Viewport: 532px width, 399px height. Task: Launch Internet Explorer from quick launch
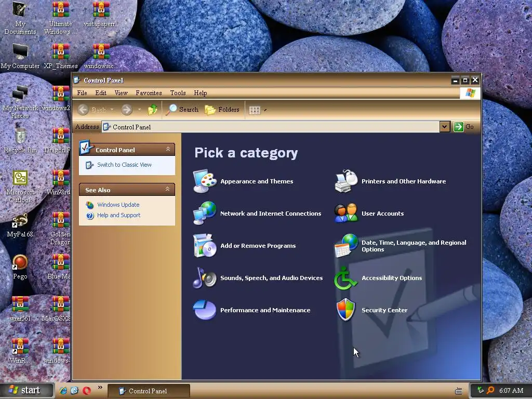coord(63,391)
